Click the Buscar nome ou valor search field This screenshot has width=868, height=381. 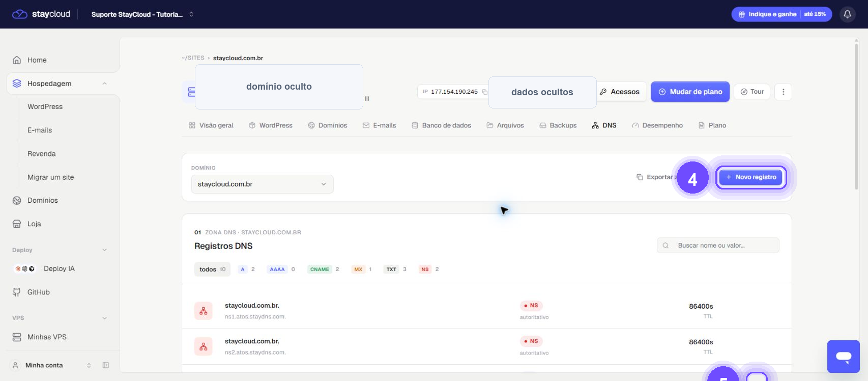[x=718, y=246]
